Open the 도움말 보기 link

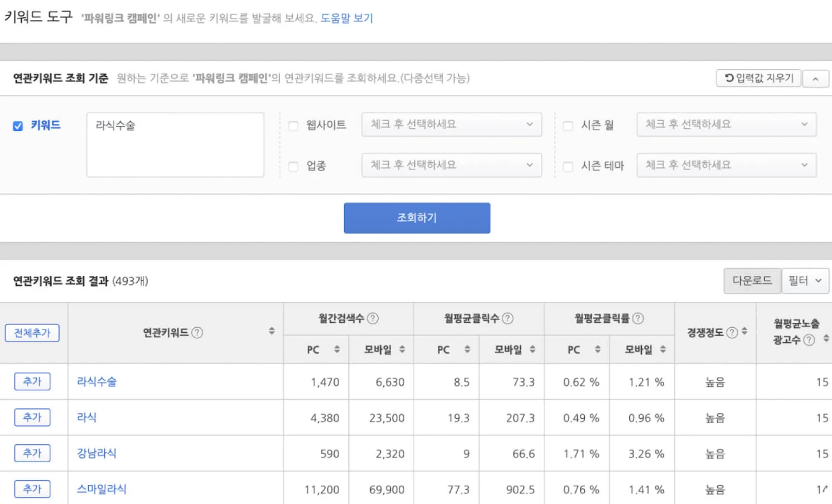point(346,18)
